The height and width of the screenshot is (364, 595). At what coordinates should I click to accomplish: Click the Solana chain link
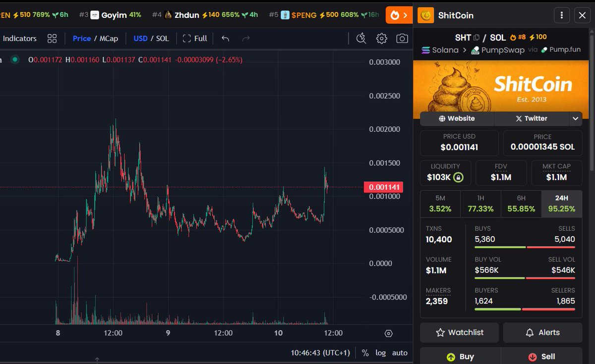tap(440, 50)
